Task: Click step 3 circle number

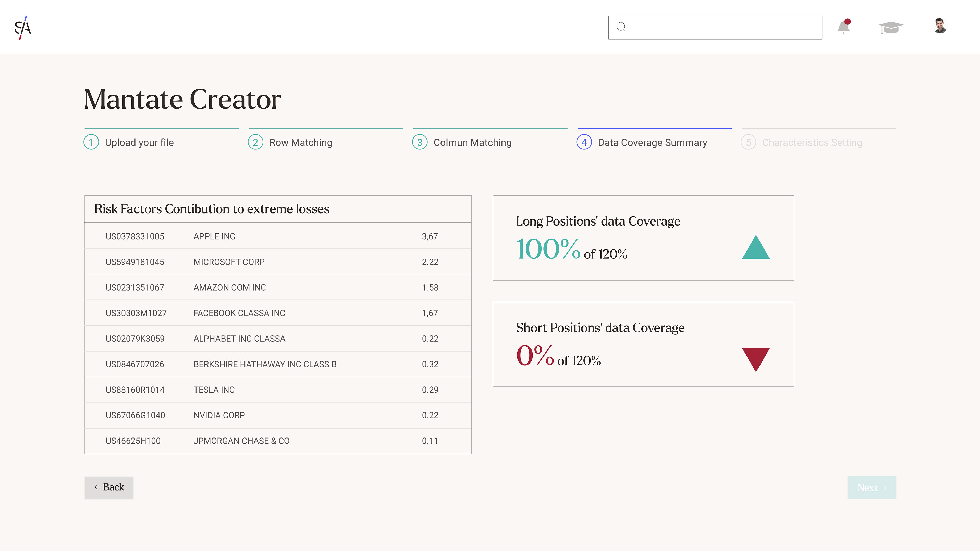Action: point(420,142)
